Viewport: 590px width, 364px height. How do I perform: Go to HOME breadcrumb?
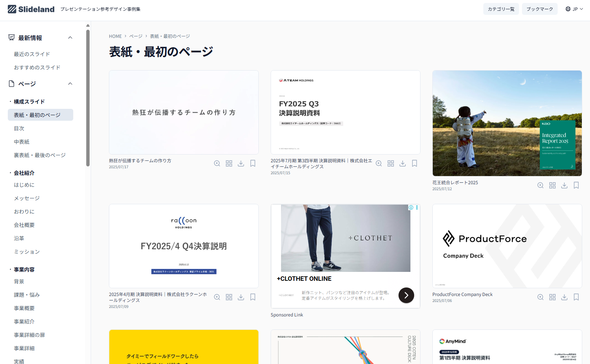click(x=115, y=36)
